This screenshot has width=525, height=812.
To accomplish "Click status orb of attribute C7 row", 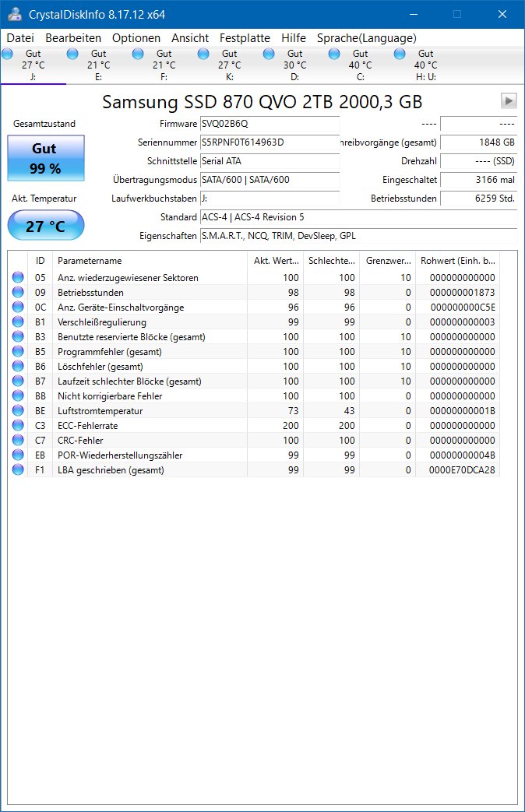I will 18,440.
